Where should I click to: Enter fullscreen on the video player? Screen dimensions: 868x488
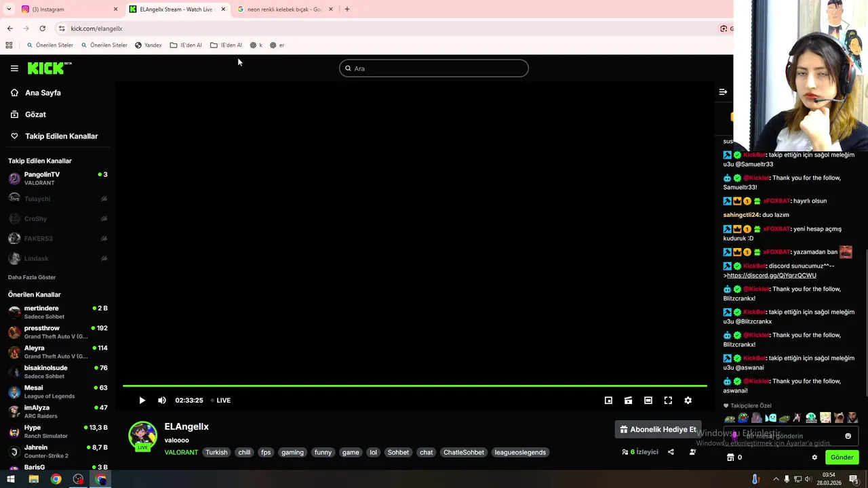(668, 401)
